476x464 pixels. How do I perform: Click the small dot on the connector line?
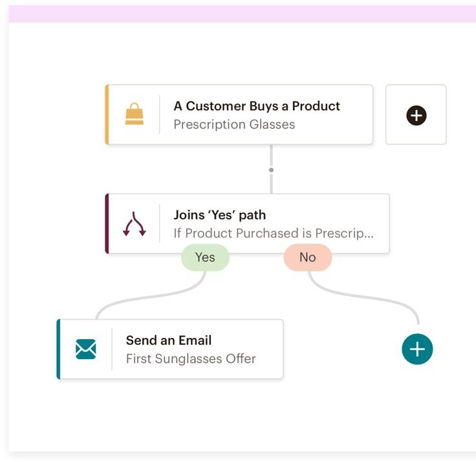pyautogui.click(x=271, y=170)
